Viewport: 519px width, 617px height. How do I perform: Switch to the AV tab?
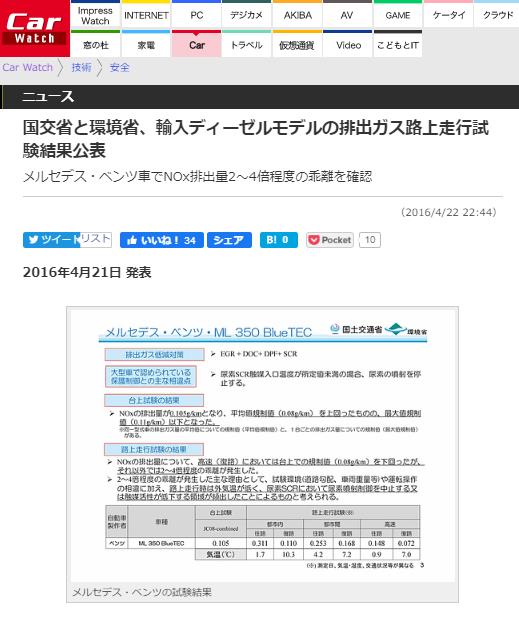347,15
